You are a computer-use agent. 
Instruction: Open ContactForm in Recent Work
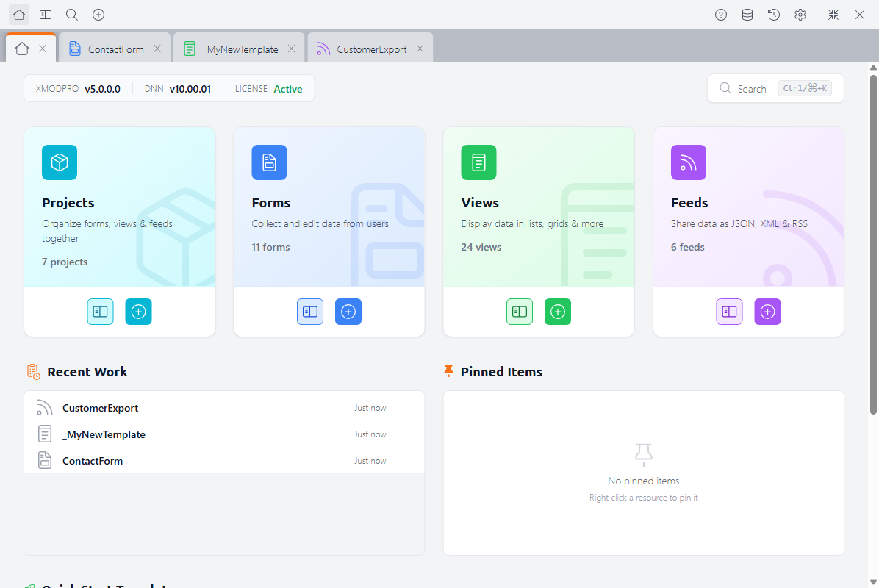(x=224, y=461)
